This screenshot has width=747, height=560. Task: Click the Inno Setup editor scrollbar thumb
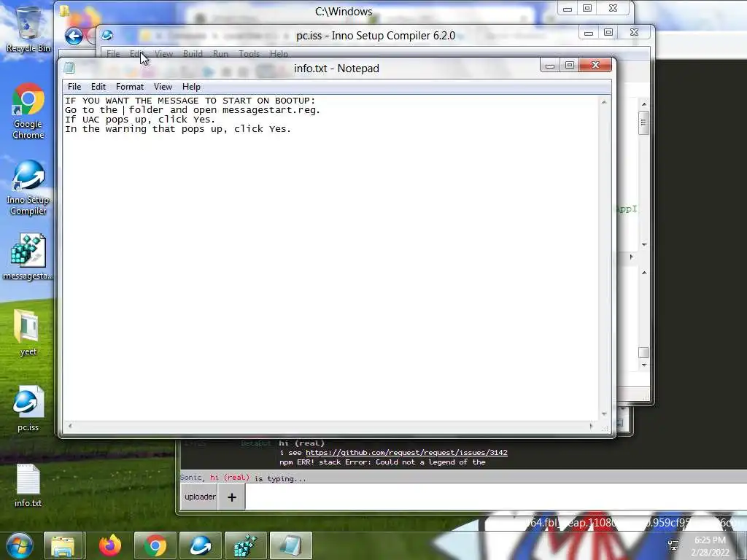click(643, 122)
